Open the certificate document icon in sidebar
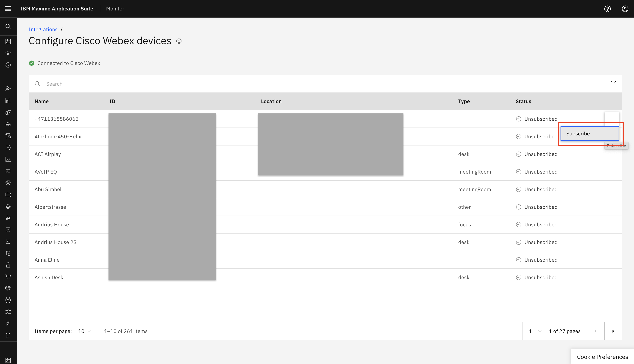The image size is (634, 364). 8,148
